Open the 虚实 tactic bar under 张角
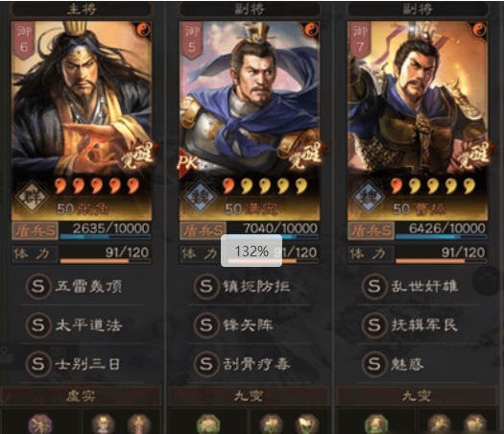Image resolution: width=504 pixels, height=434 pixels. pos(81,396)
